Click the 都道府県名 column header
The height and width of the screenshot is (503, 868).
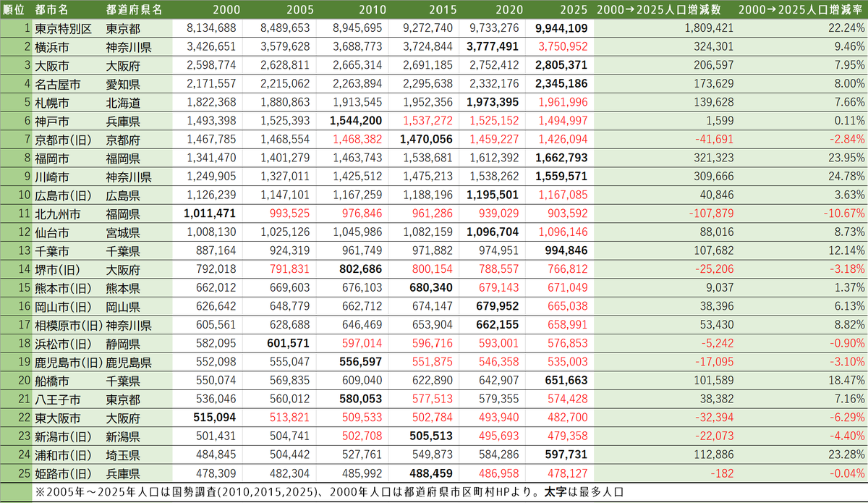tap(134, 10)
